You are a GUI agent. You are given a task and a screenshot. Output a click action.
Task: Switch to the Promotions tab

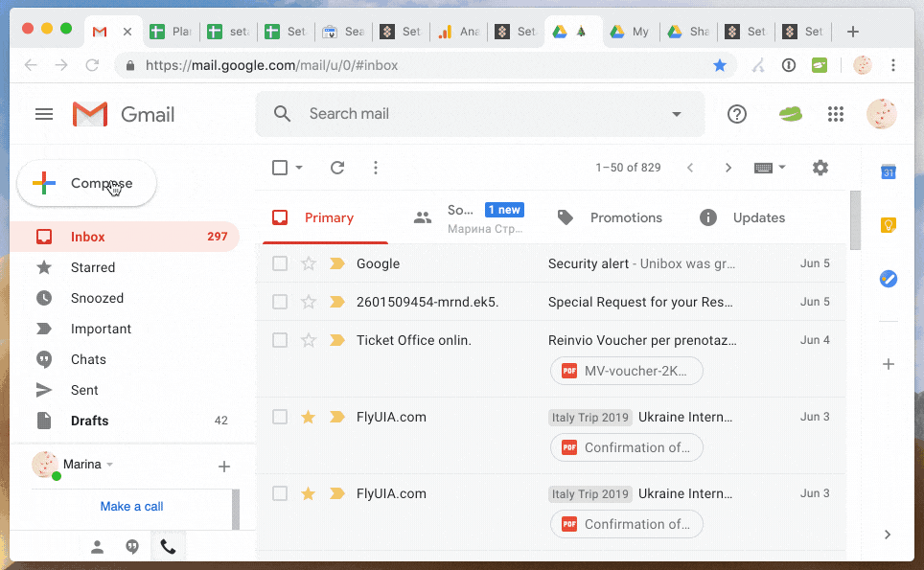[x=611, y=217]
